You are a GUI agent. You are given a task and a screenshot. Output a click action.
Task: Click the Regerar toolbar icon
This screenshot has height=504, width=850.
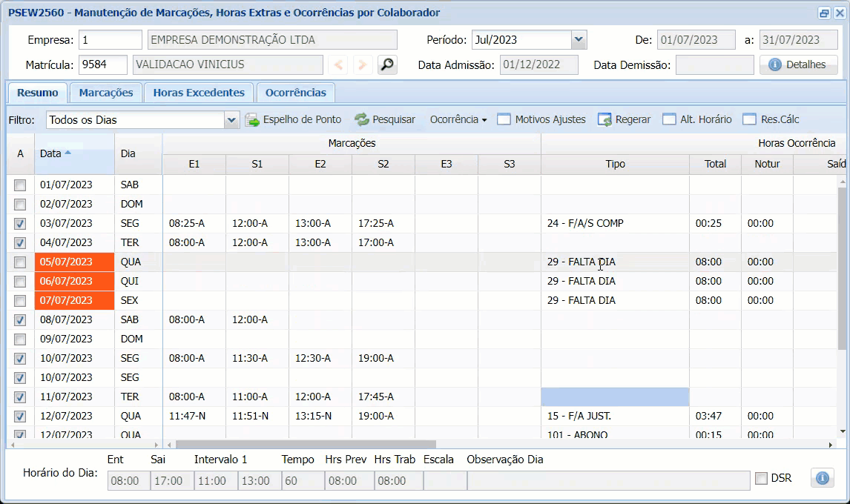604,119
